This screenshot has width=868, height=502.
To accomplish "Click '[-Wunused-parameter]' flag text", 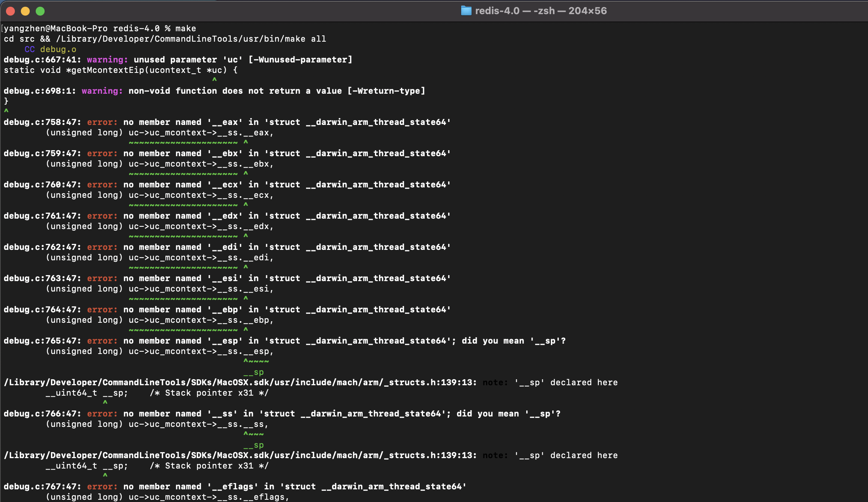I will (x=300, y=60).
